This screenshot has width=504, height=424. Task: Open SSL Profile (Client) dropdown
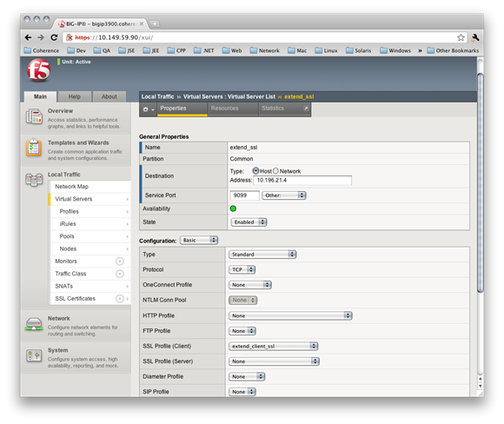[273, 347]
